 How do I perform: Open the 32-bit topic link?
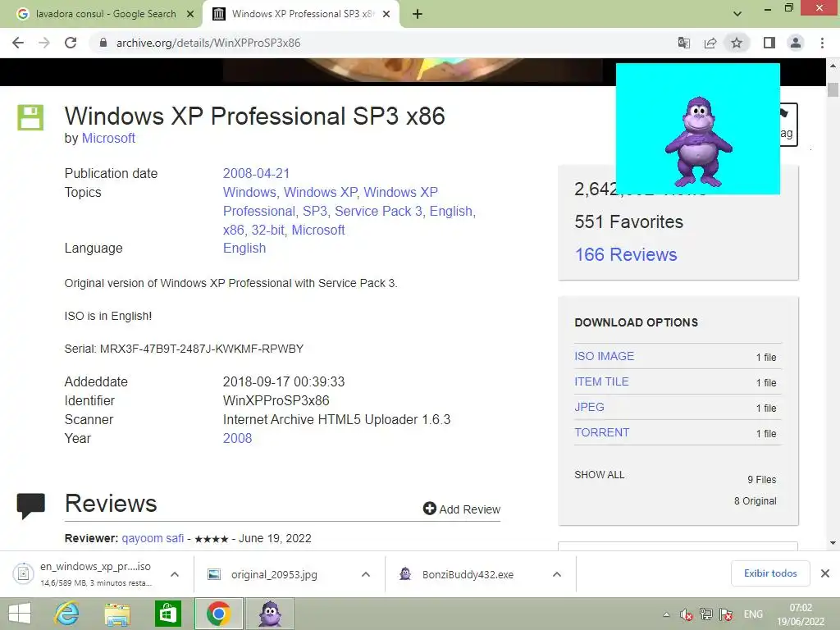click(x=268, y=230)
